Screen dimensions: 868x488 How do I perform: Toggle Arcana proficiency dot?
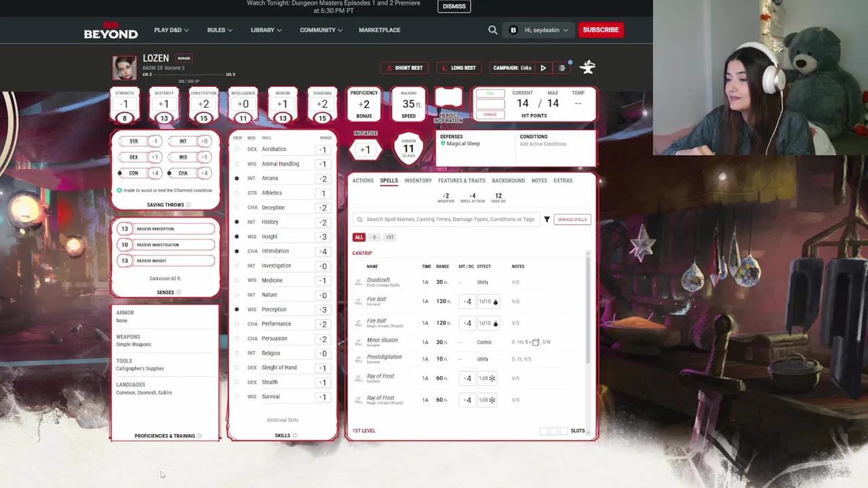point(237,178)
